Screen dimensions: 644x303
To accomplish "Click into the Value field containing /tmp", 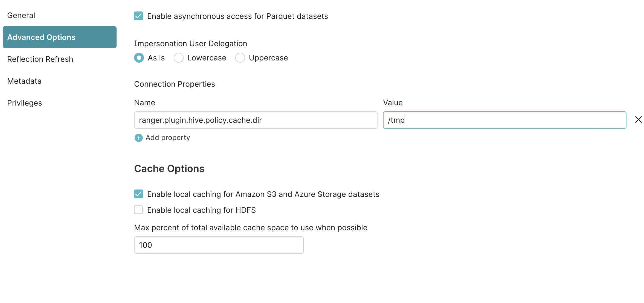I will click(504, 120).
